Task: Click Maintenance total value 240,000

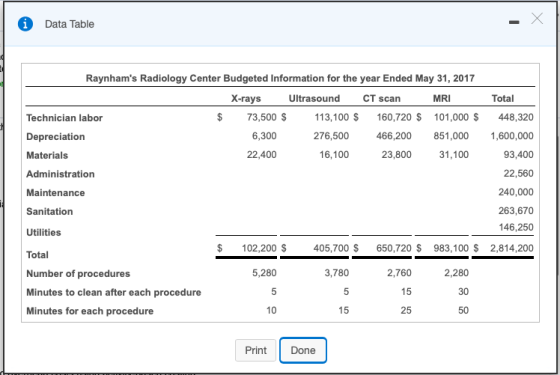Action: 516,192
